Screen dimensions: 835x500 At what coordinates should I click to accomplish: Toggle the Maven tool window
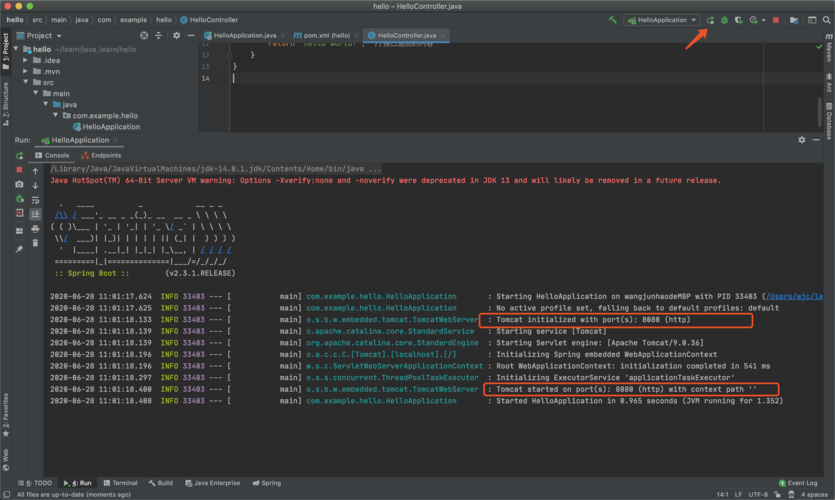pyautogui.click(x=829, y=48)
